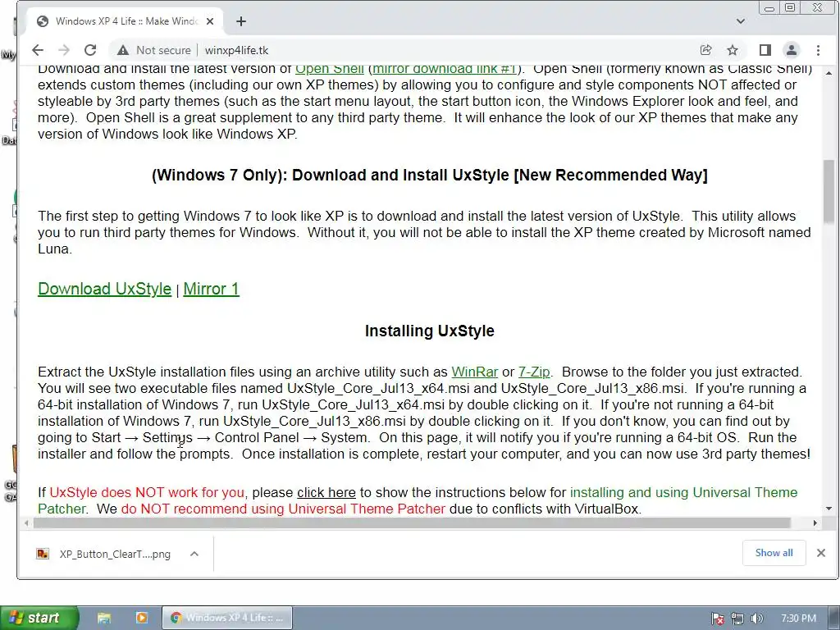The height and width of the screenshot is (630, 840).
Task: Select the Windows XP 4 Life tab
Action: tap(126, 21)
